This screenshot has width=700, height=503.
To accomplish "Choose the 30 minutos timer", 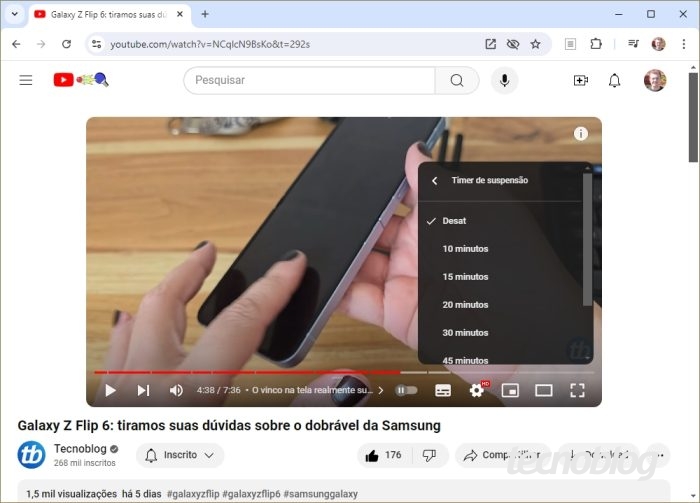I will (x=500, y=333).
